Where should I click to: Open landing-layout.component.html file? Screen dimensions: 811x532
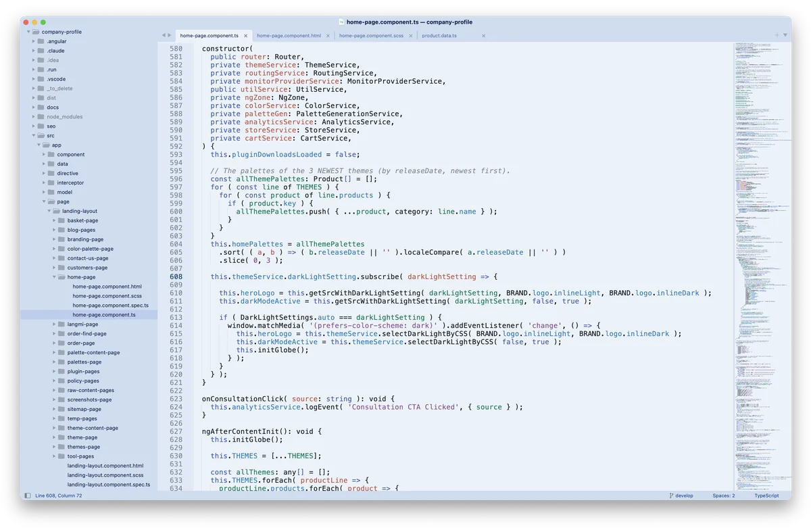[105, 466]
